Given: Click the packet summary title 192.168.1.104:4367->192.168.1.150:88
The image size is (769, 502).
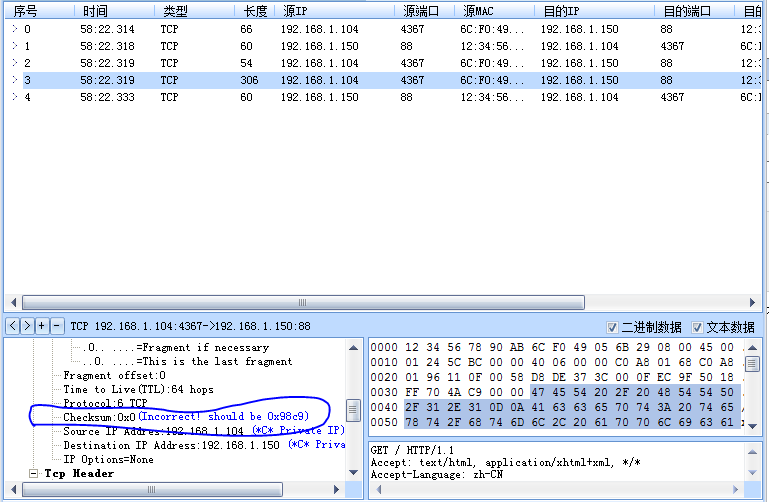Looking at the screenshot, I should tap(190, 326).
